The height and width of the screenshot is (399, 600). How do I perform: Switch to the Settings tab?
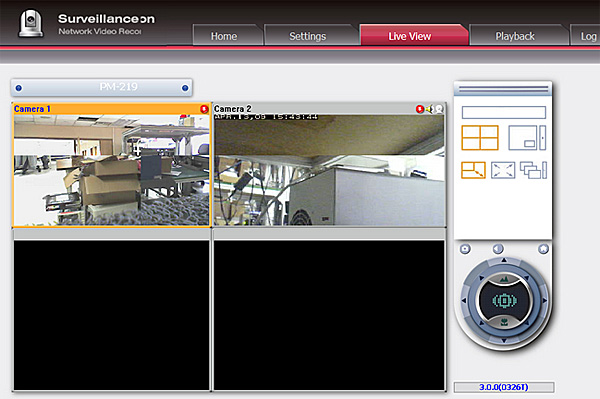[x=308, y=36]
